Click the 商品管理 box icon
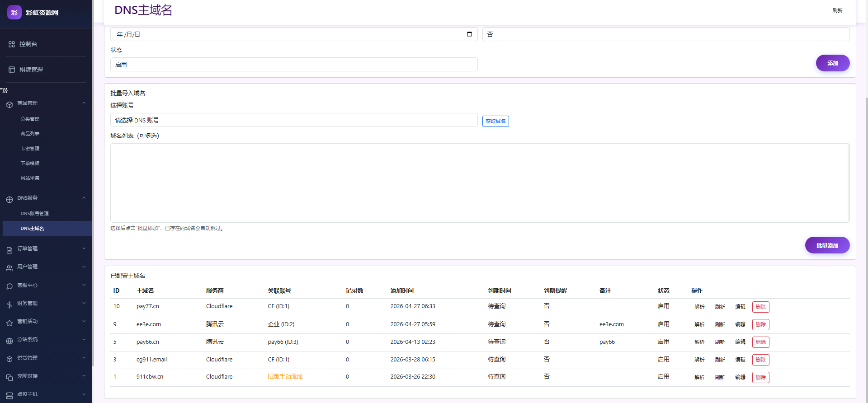Viewport: 868px width, 403px height. click(x=9, y=104)
